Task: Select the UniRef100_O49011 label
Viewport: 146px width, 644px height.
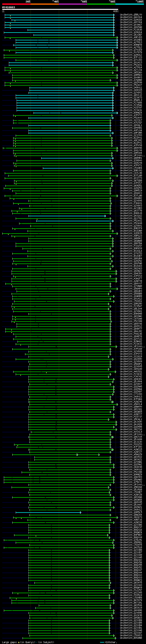Action: [131, 87]
